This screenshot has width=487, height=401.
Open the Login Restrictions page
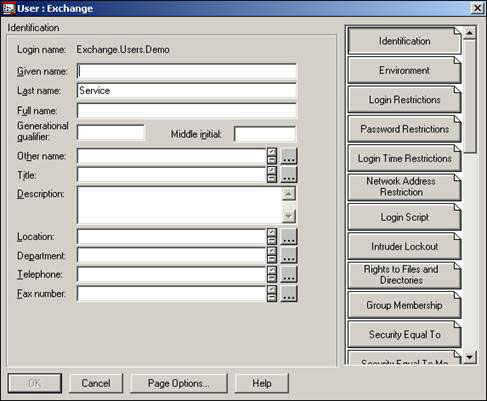pos(404,100)
